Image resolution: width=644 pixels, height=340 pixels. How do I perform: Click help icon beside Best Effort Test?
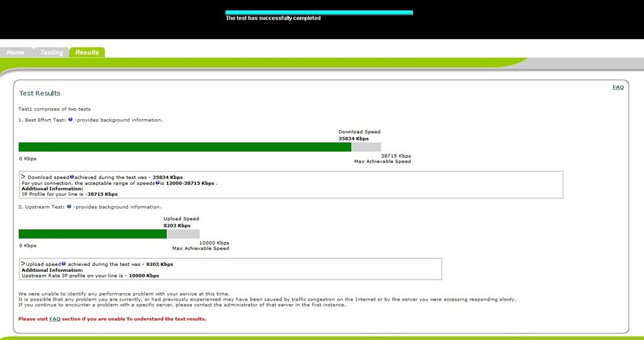click(70, 120)
